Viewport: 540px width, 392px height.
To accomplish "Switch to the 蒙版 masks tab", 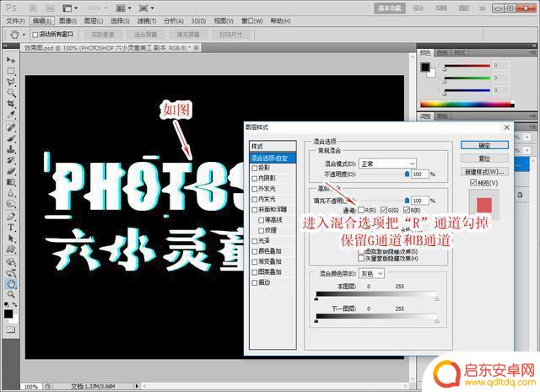I will pos(442,116).
